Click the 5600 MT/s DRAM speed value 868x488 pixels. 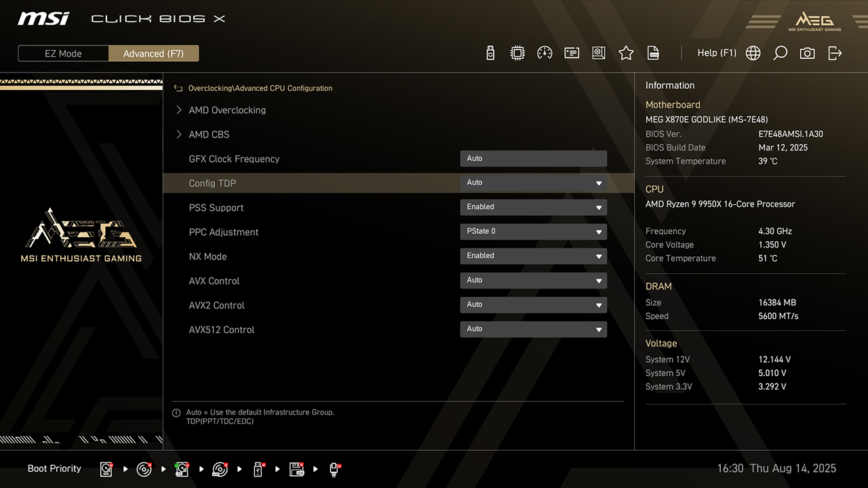tap(778, 316)
